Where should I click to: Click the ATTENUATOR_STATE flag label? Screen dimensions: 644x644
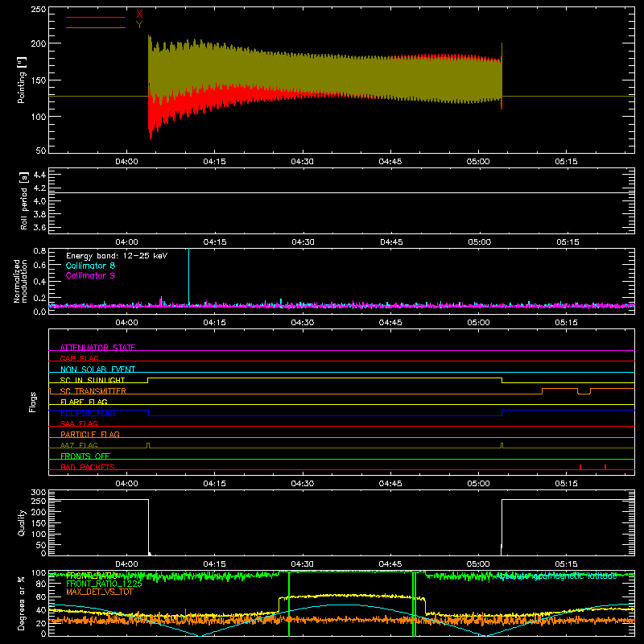(97, 348)
